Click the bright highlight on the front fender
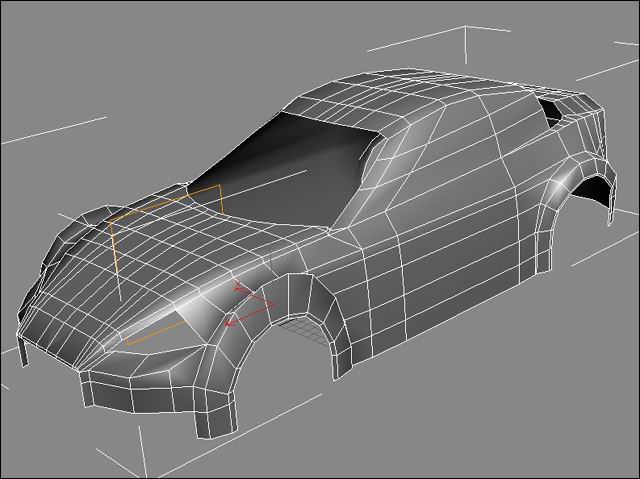 click(205, 305)
